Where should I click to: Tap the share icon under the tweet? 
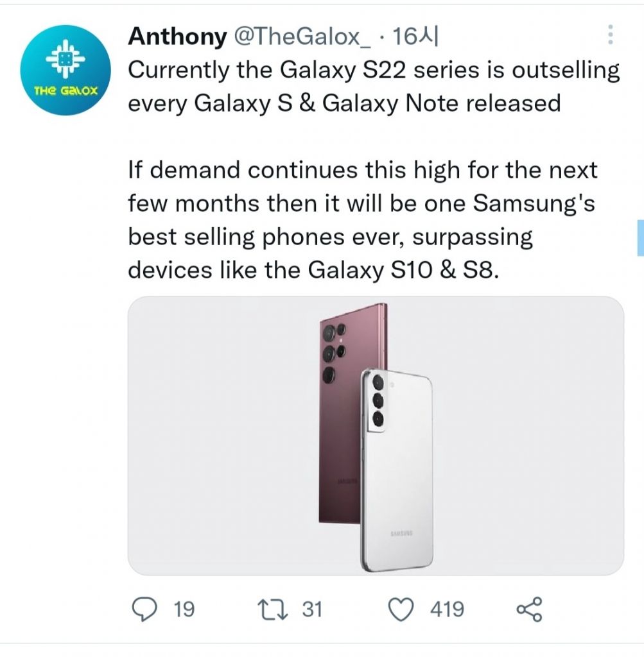coord(530,608)
